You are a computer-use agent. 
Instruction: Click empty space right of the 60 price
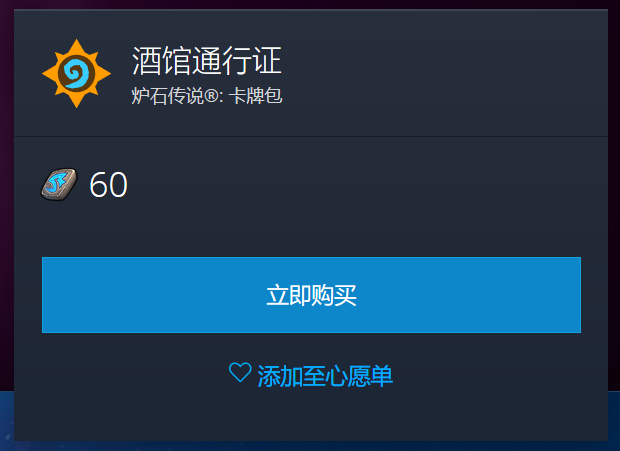(x=356, y=185)
